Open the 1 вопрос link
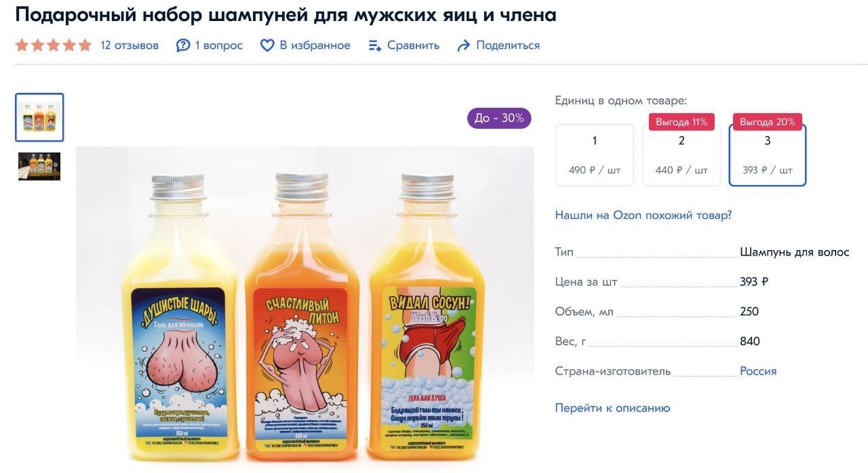The height and width of the screenshot is (473, 868). click(218, 45)
